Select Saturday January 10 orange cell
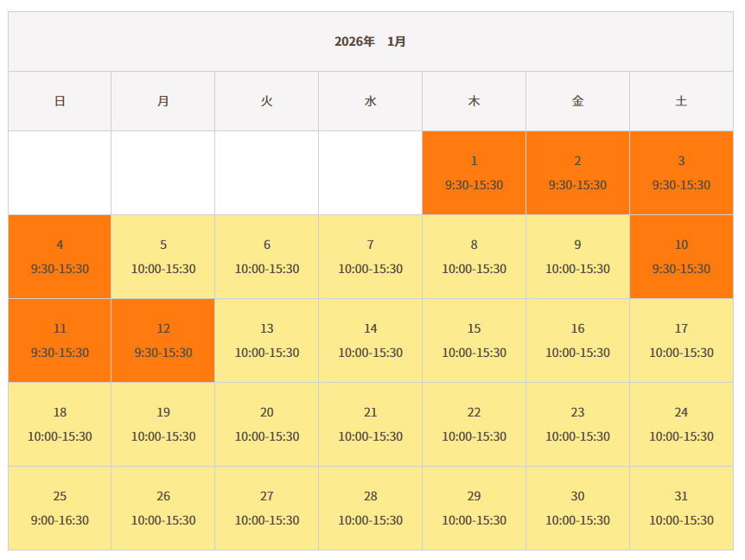This screenshot has height=560, width=745. tap(681, 257)
